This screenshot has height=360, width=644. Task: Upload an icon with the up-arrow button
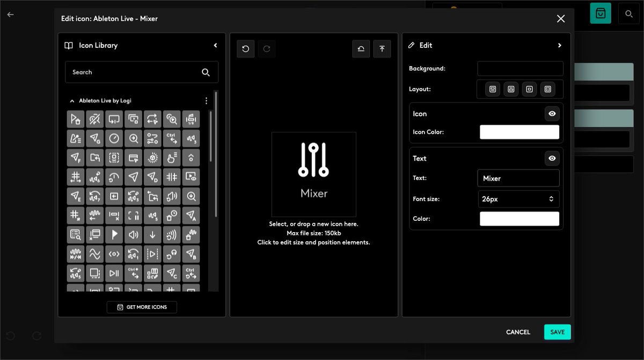(382, 49)
